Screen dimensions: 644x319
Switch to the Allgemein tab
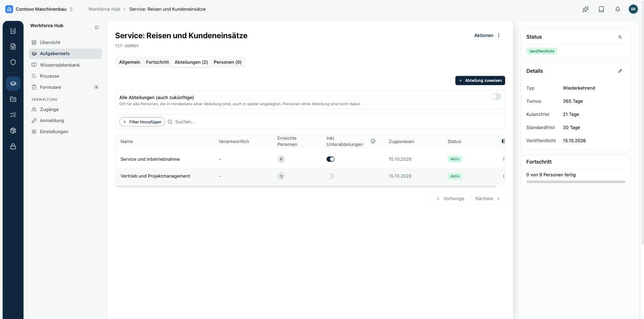click(130, 62)
